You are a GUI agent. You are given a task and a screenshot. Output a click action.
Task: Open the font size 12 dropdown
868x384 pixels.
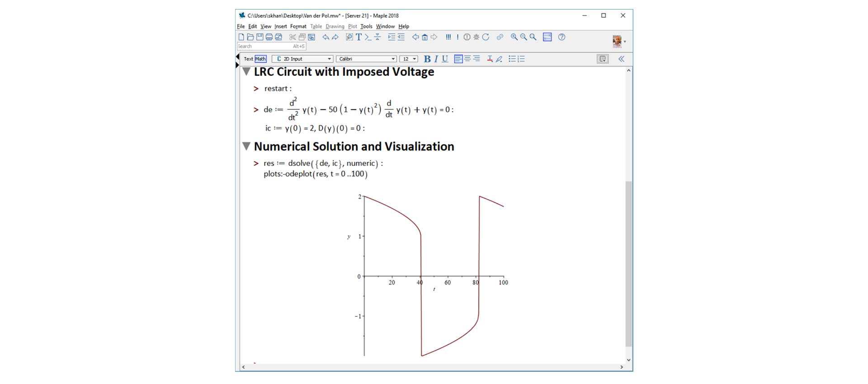(409, 59)
